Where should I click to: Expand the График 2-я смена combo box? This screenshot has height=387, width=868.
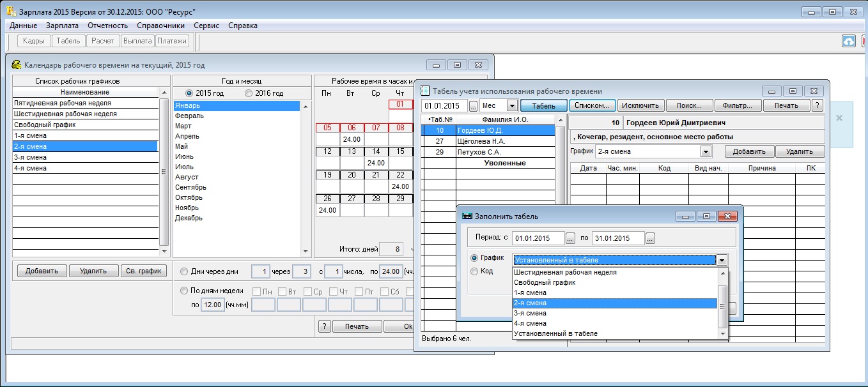tap(706, 152)
